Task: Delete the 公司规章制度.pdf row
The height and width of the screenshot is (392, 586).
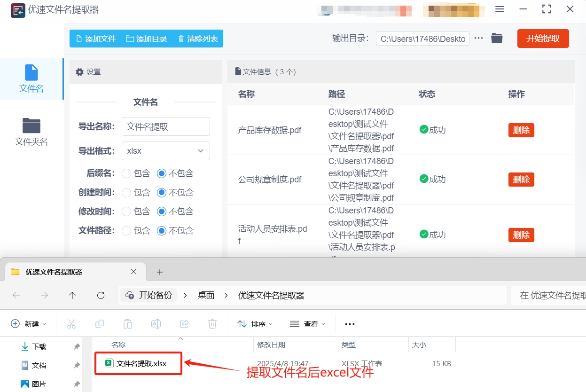Action: pos(521,180)
